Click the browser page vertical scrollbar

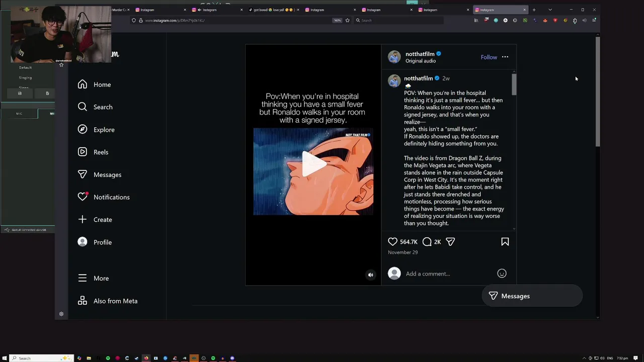pyautogui.click(x=597, y=90)
